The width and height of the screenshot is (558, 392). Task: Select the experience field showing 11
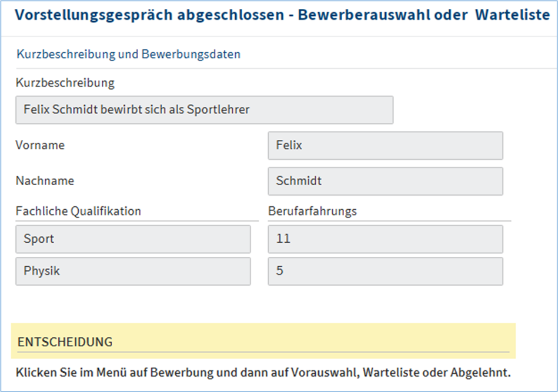[x=385, y=239]
